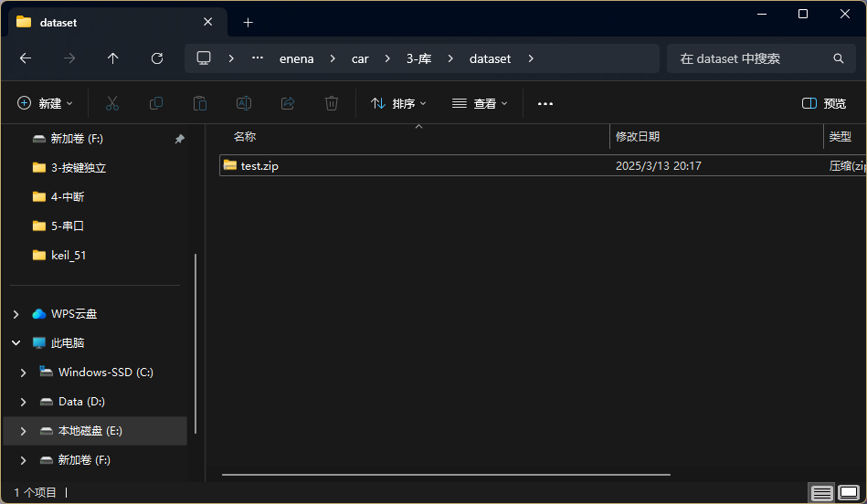Refresh the current folder view
This screenshot has height=504, width=867.
click(157, 58)
